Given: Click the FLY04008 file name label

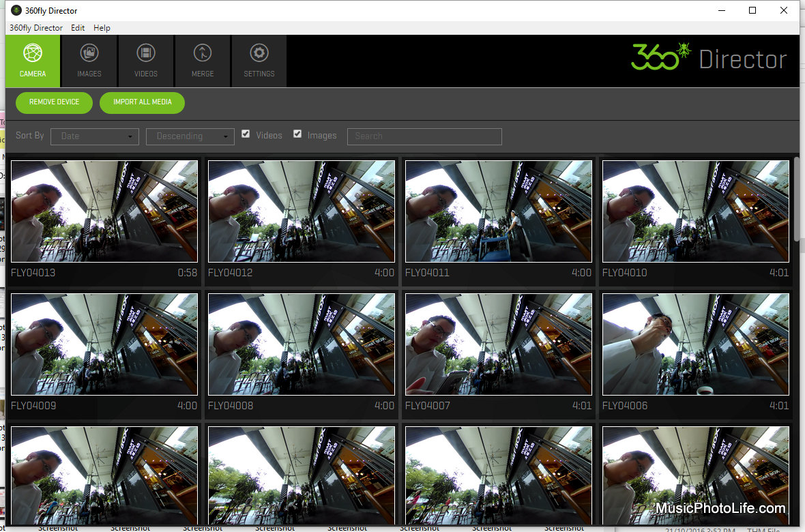Looking at the screenshot, I should tap(231, 406).
